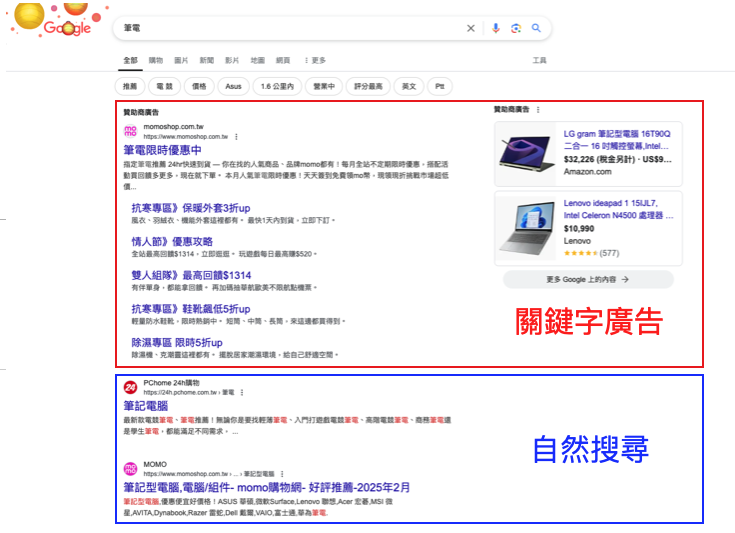The height and width of the screenshot is (533, 735).
Task: Click the $10,990 Lenovo price
Action: point(579,229)
